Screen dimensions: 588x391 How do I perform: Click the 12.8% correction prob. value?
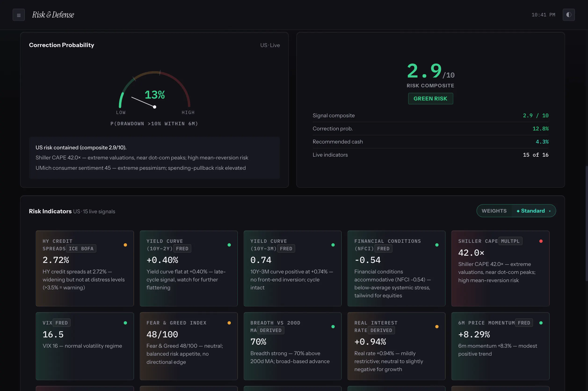pyautogui.click(x=541, y=129)
